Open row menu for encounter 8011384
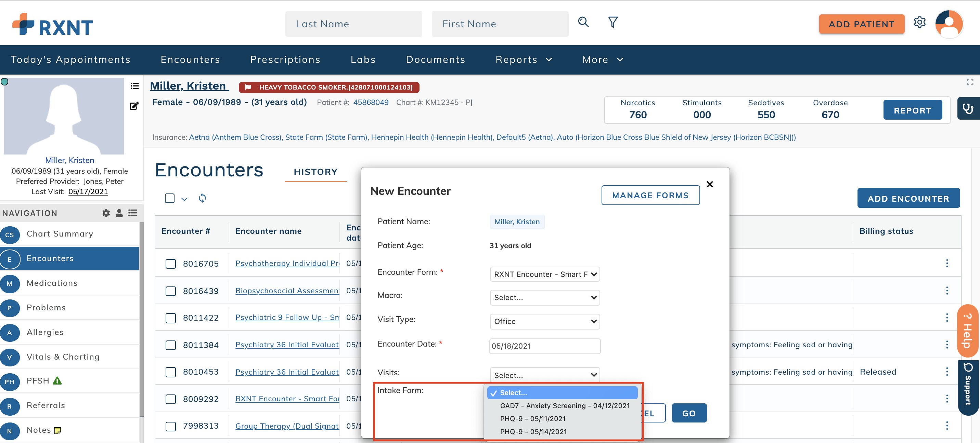The image size is (980, 443). click(947, 345)
